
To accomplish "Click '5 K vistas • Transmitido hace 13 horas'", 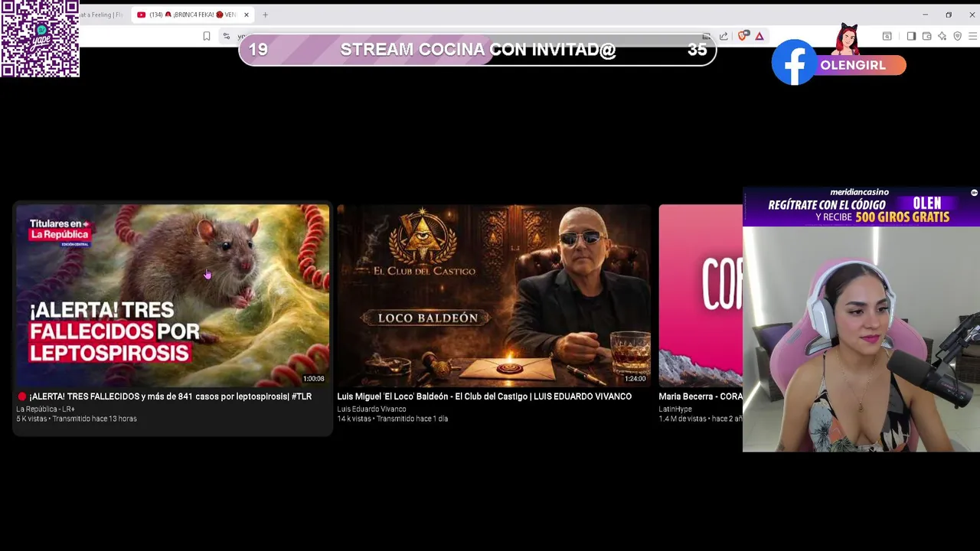I will click(77, 419).
